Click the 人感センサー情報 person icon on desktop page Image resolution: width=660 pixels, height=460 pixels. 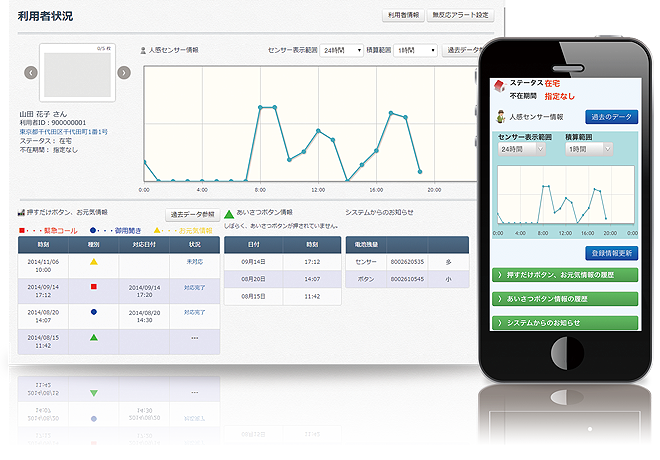(143, 51)
